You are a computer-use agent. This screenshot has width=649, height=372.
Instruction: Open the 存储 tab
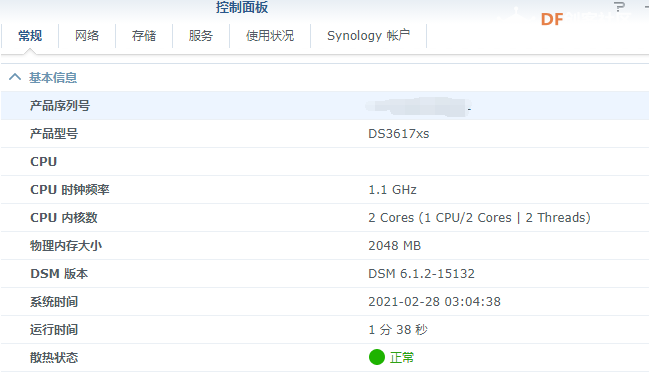click(x=144, y=36)
